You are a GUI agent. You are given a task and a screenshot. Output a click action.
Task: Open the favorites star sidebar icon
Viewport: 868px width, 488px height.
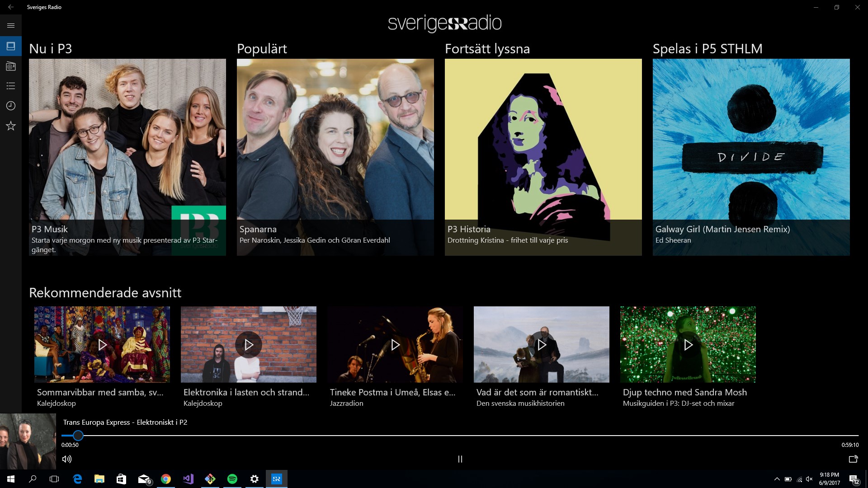point(11,126)
